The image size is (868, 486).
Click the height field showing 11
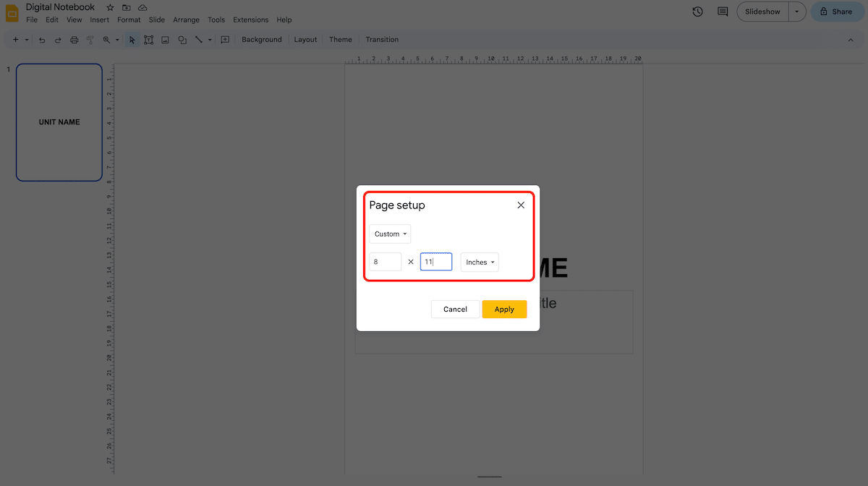tap(436, 262)
